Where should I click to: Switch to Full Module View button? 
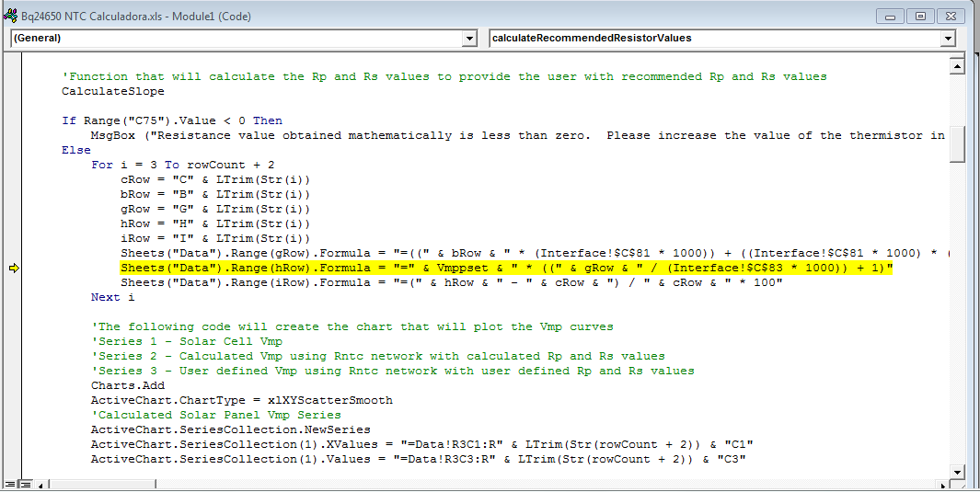click(25, 485)
